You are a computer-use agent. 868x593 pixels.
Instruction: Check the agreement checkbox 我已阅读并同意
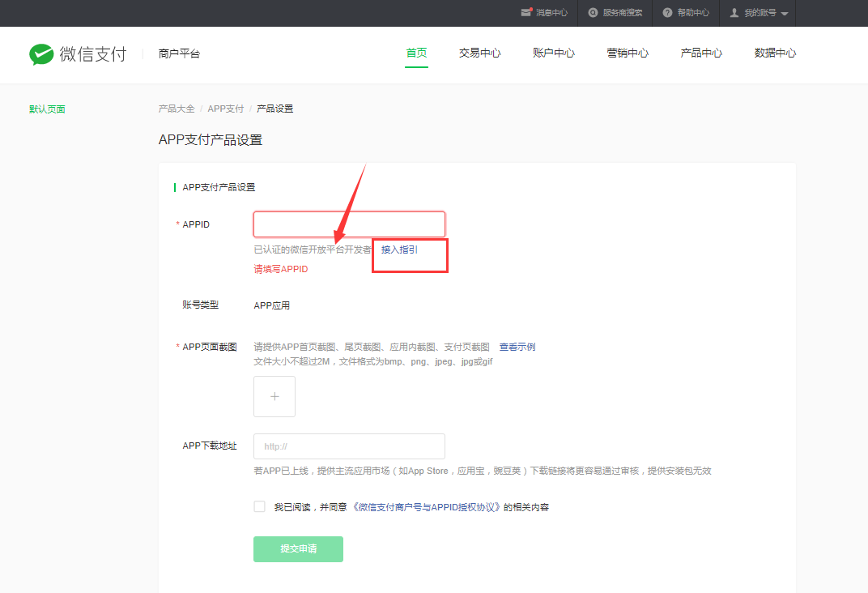click(259, 506)
